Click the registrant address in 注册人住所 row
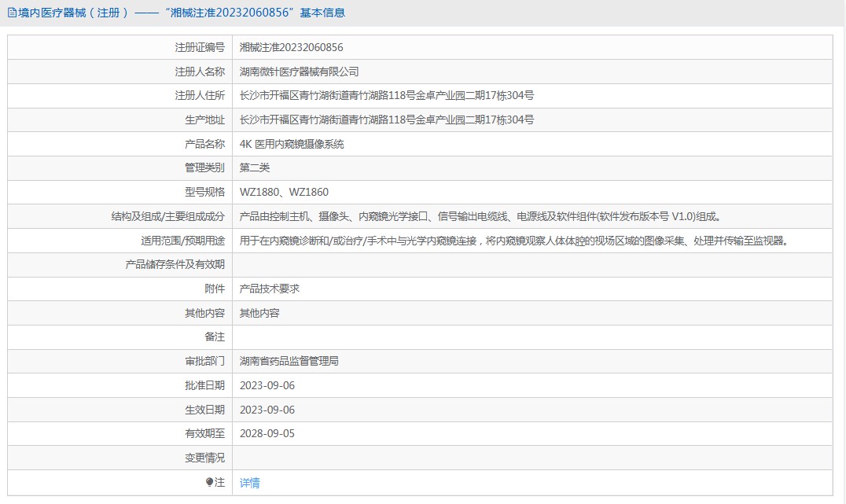Image resolution: width=846 pixels, height=504 pixels. coord(387,95)
